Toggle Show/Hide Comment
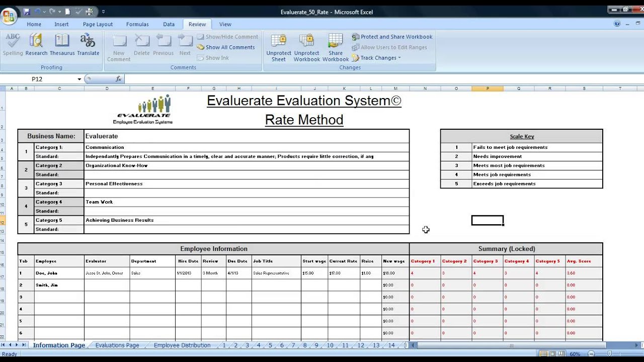This screenshot has width=644, height=362. [x=227, y=37]
